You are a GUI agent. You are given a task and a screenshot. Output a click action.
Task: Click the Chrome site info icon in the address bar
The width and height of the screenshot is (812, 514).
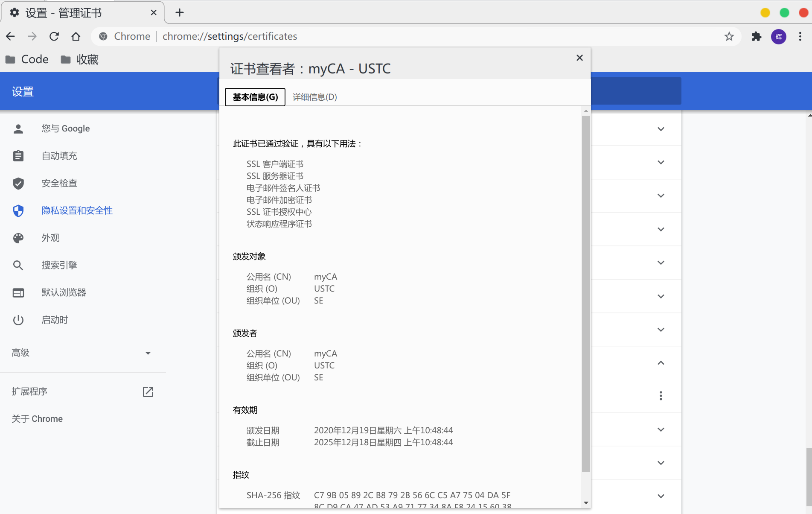pyautogui.click(x=103, y=37)
